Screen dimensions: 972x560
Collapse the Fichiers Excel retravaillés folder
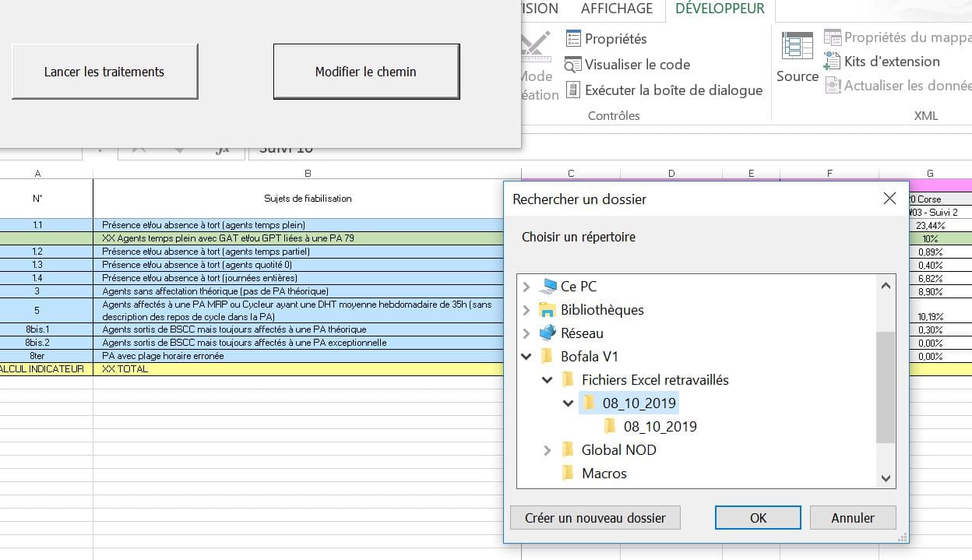(548, 380)
